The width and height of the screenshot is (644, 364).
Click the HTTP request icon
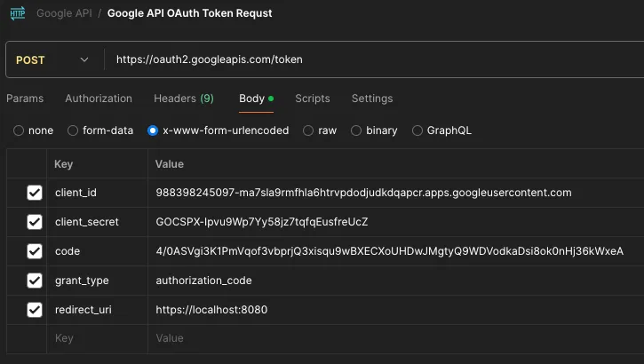point(18,13)
